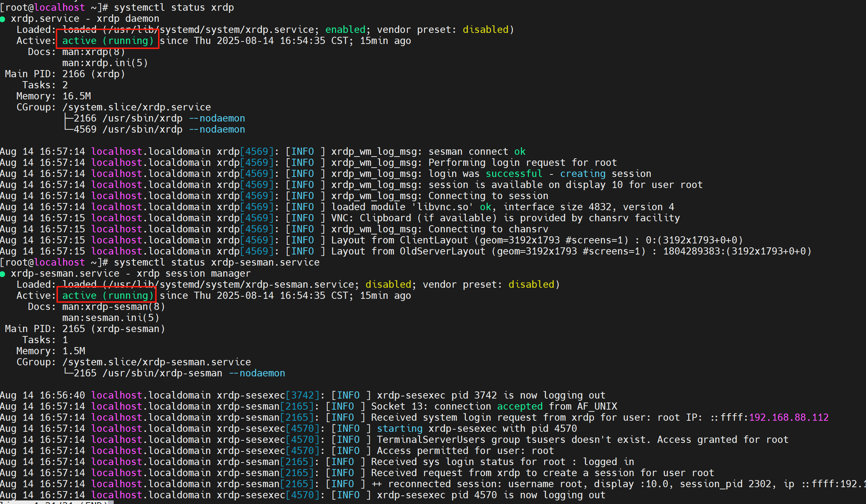Open the man:sesman.ini(5) docs reference
The width and height of the screenshot is (866, 504).
click(110, 318)
